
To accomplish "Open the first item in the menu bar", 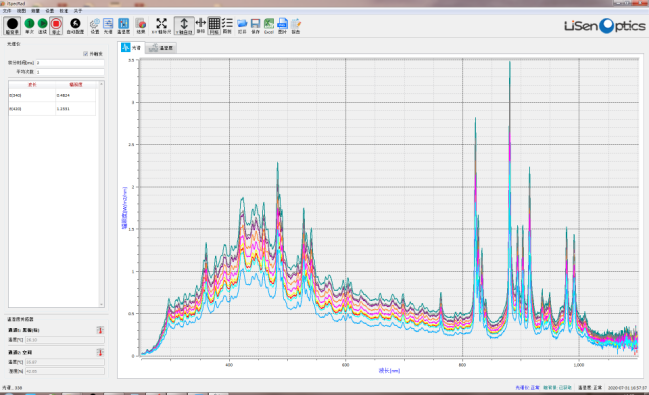I will coord(7,11).
